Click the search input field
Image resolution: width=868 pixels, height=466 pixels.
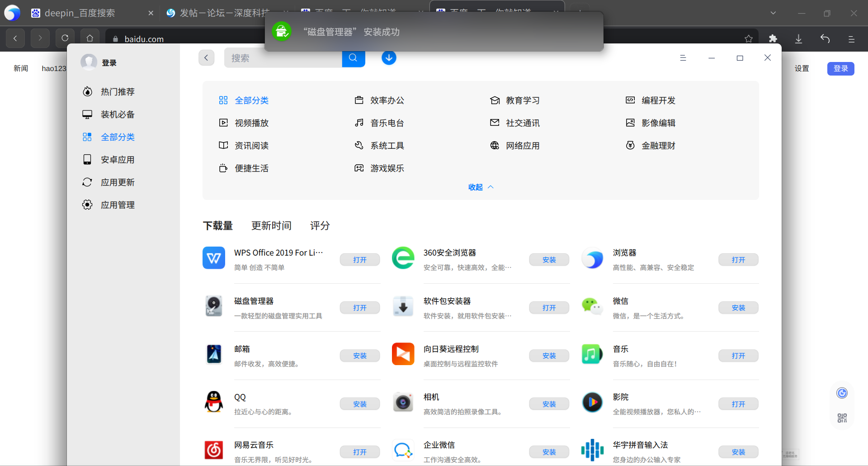tap(283, 57)
